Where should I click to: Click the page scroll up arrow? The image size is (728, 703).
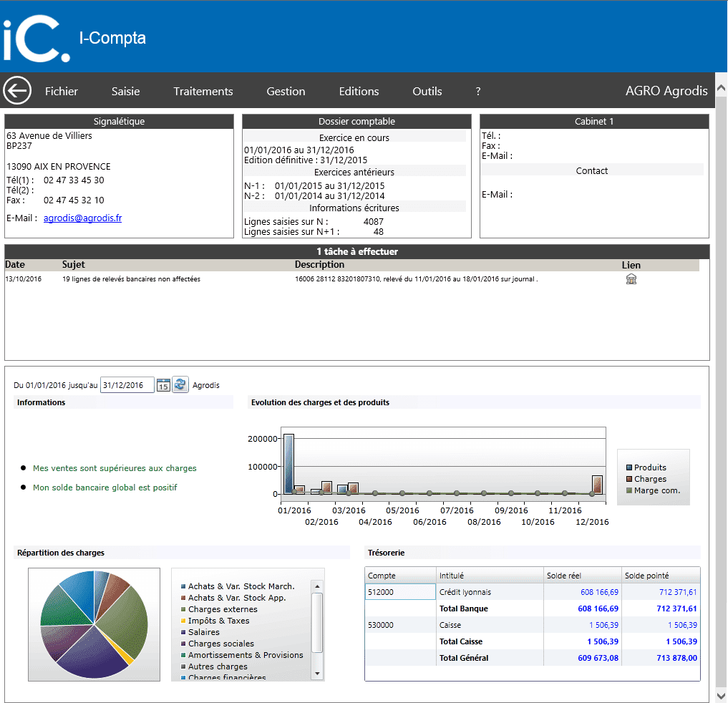(721, 88)
